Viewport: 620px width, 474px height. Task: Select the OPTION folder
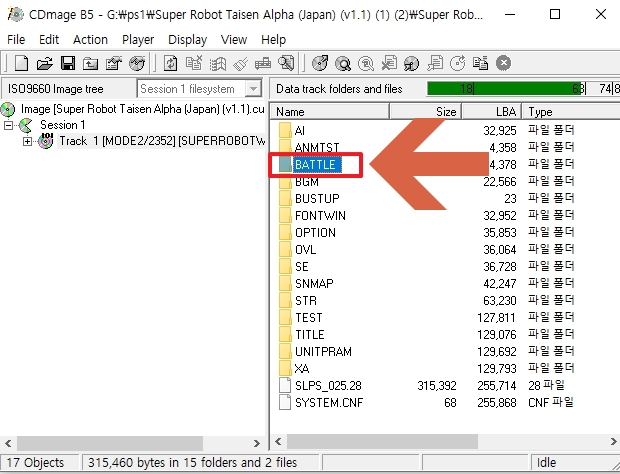tap(316, 232)
